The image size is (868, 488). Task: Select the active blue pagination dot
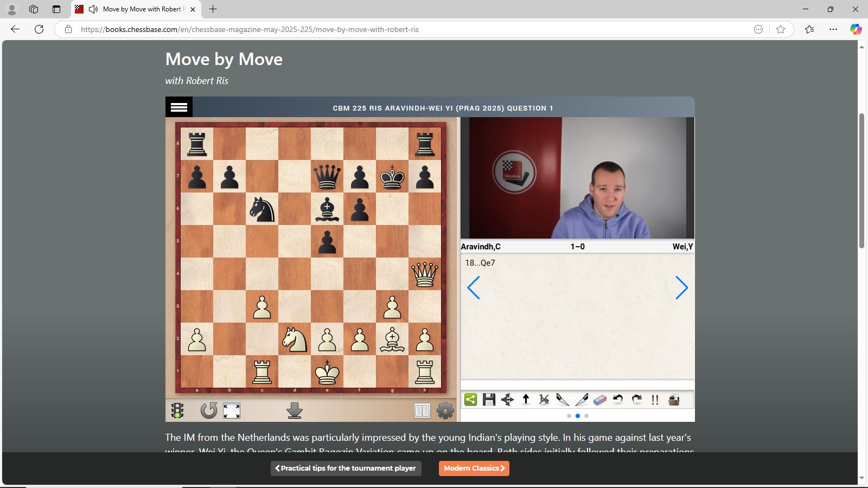pyautogui.click(x=578, y=416)
